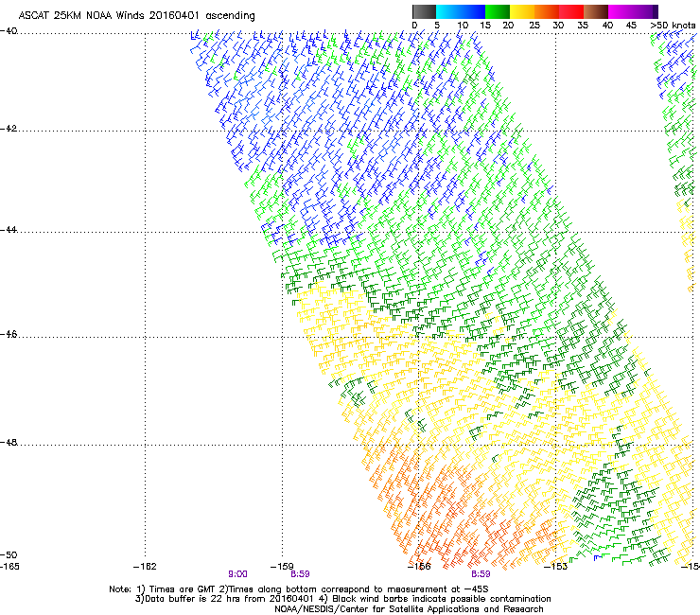Screen dimensions: 700x615
Task: Click the green 15-20 knots swatch
Action: click(498, 11)
